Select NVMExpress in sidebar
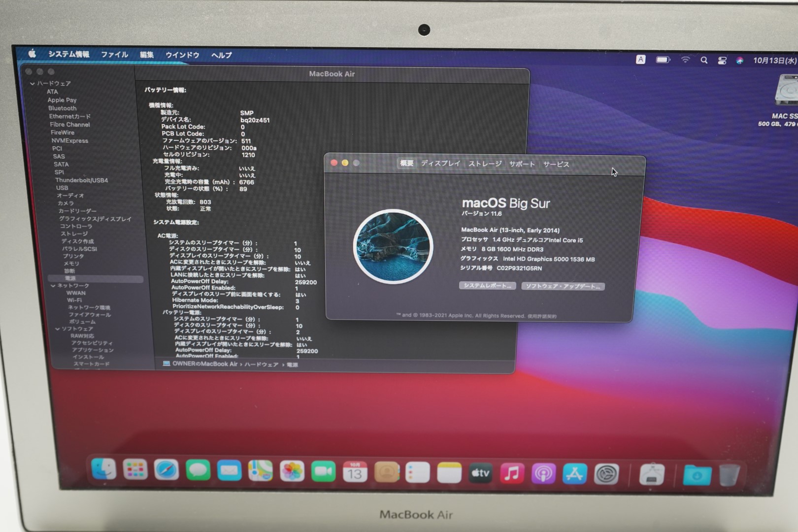 point(70,141)
